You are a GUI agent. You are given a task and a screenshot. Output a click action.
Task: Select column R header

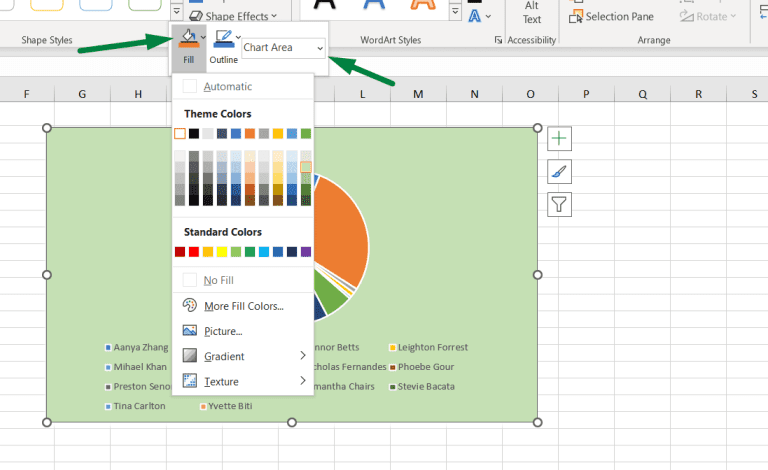(x=698, y=94)
